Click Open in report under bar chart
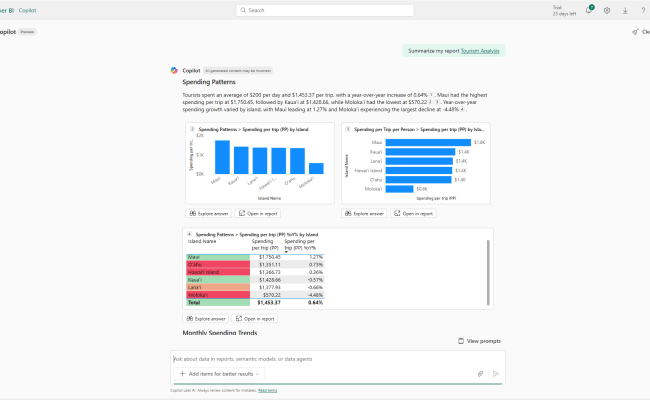Viewport: 650px width, 400px height. click(413, 213)
